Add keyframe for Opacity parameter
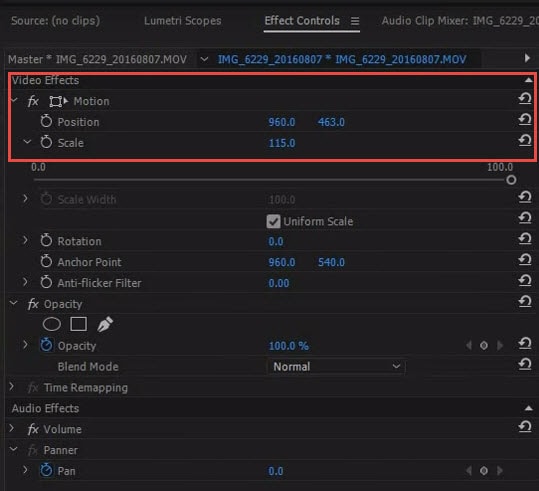Screen dimensions: 539x491 [x=484, y=345]
